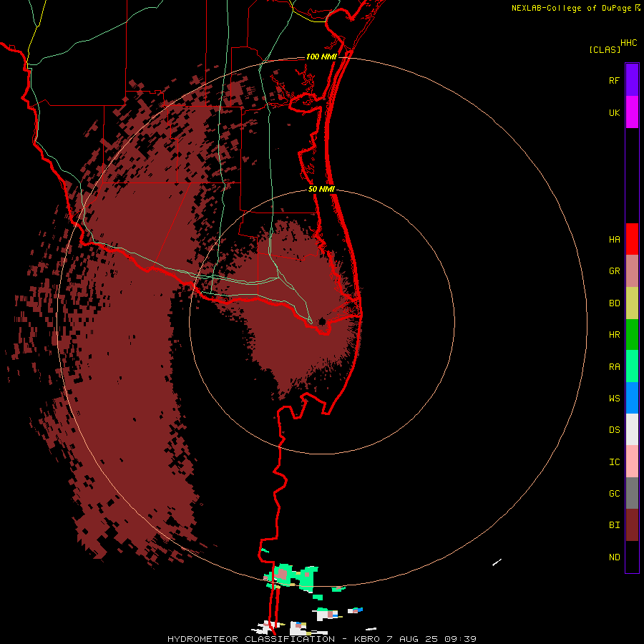Click the BD legend label
The width and height of the screenshot is (644, 644).
tap(614, 303)
